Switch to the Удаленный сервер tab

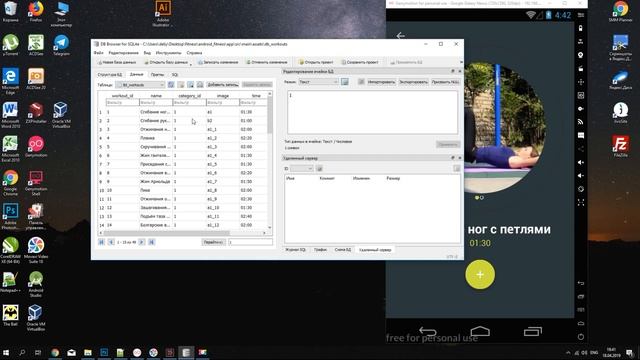375,250
